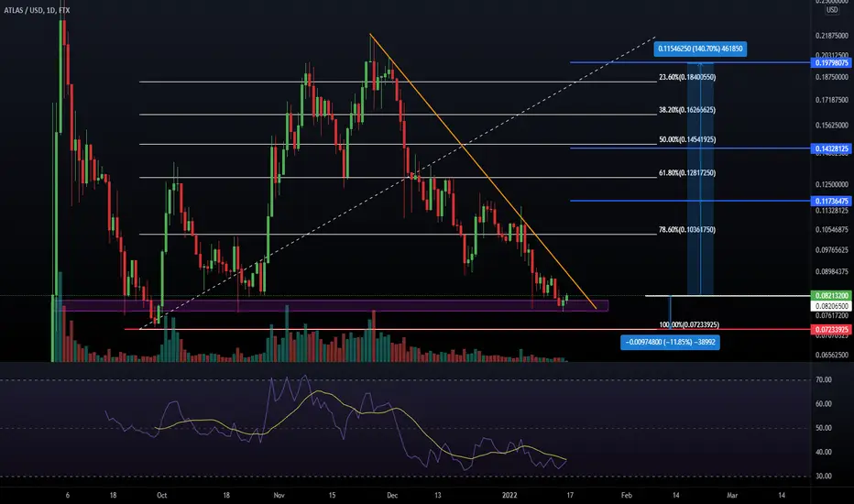Click the 0.06562500 price axis tick

point(832,354)
